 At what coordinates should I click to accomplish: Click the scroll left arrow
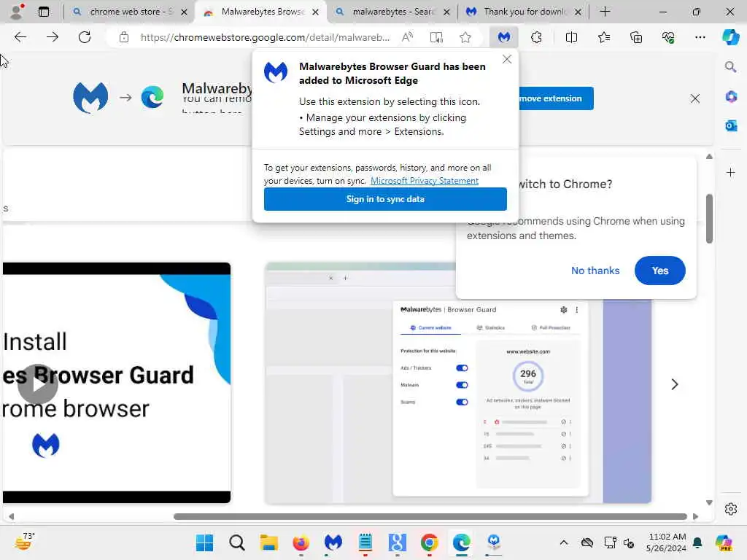pyautogui.click(x=11, y=517)
